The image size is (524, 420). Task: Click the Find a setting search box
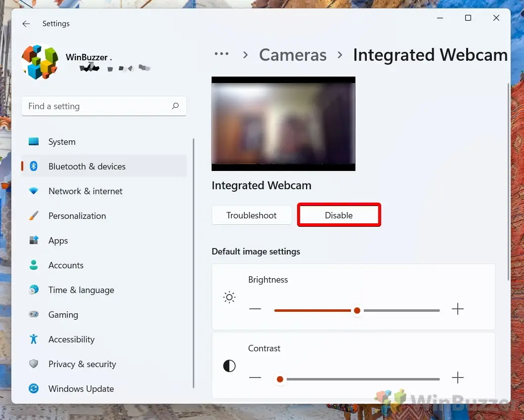point(96,106)
